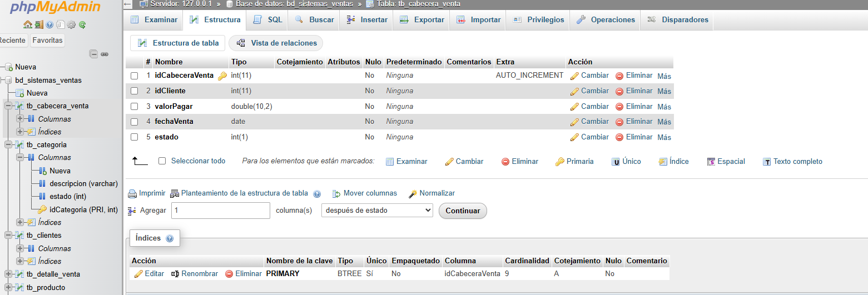Check the idCliente row checkbox

pyautogui.click(x=134, y=91)
